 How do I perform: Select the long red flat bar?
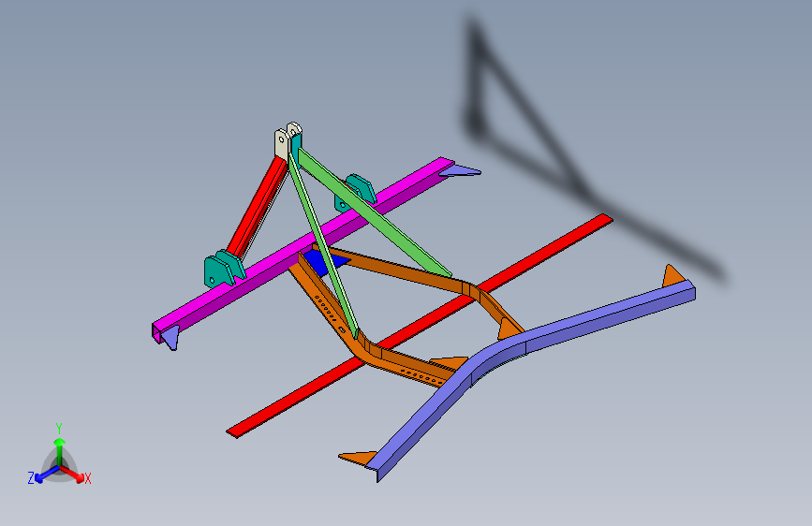[420, 325]
